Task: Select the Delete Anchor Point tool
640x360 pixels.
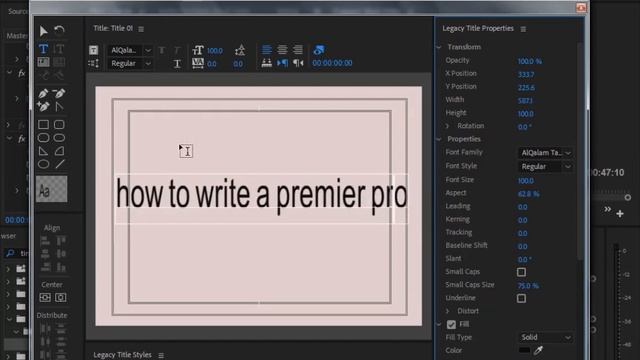Action: pos(59,93)
